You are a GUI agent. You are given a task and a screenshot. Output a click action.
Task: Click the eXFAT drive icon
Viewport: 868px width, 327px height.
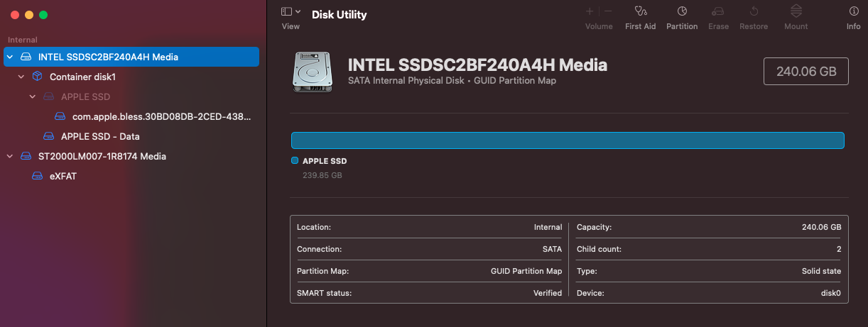point(37,176)
